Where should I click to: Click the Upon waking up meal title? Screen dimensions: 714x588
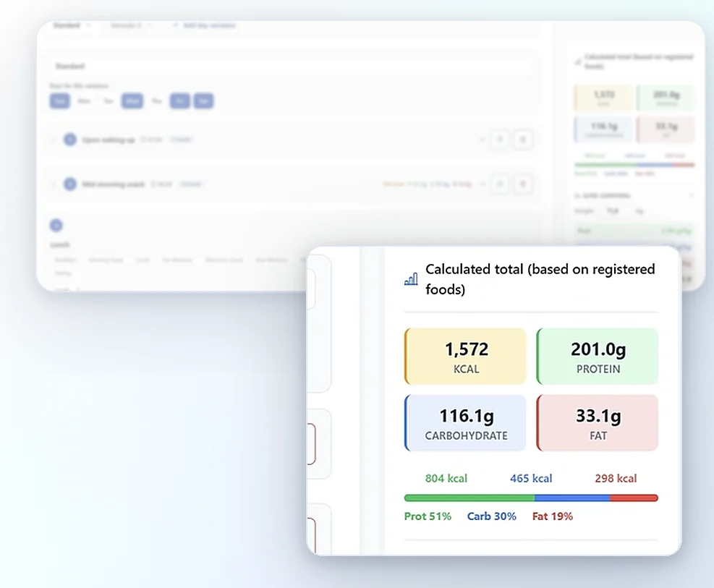[109, 140]
